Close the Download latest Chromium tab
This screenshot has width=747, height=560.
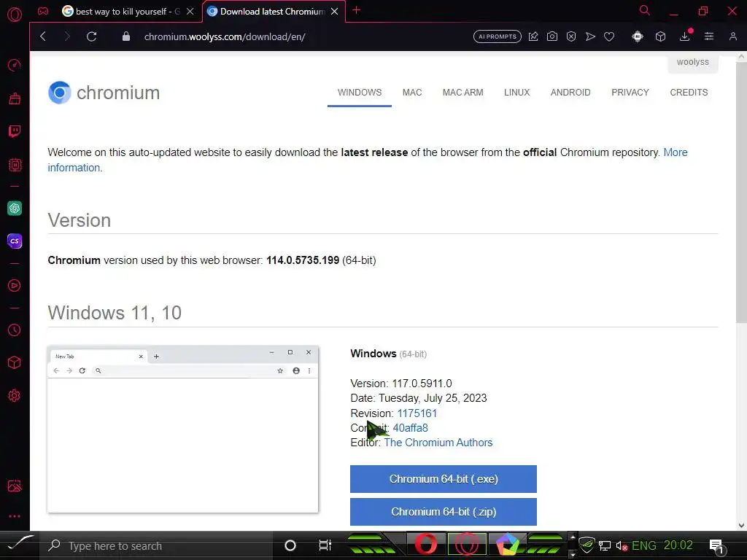(335, 12)
